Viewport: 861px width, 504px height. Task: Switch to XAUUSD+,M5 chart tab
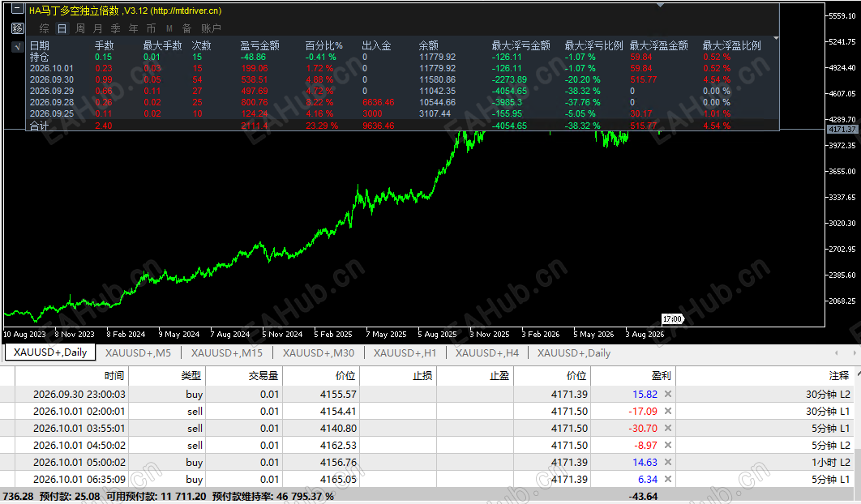coord(138,353)
